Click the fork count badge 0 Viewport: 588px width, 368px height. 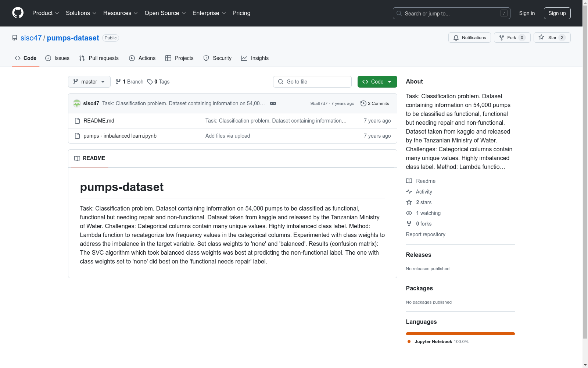pos(522,38)
